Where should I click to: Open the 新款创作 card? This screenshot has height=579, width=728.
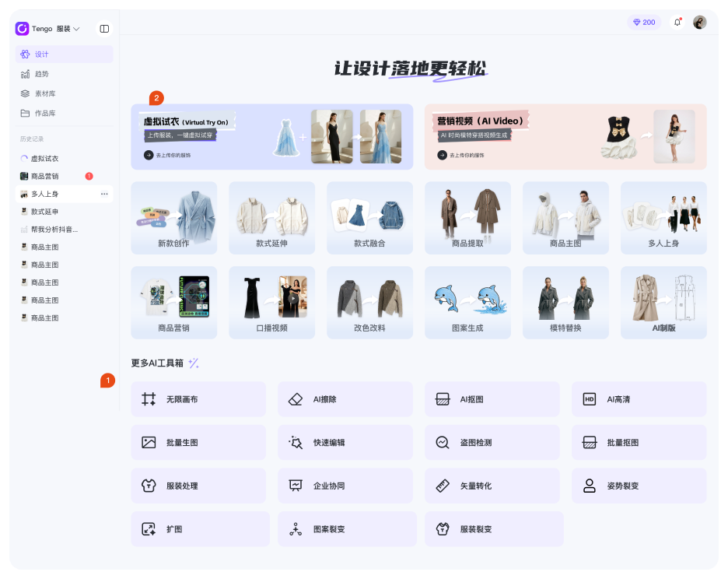tap(173, 218)
